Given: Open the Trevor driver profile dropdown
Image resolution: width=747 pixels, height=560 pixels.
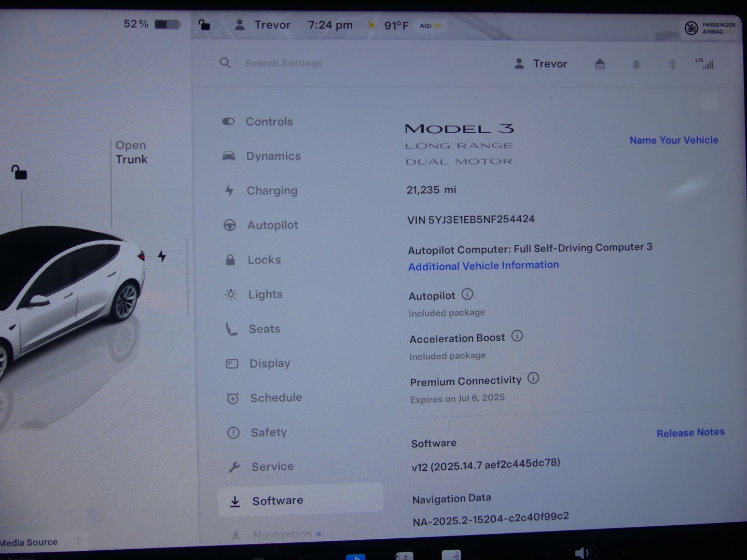Looking at the screenshot, I should pyautogui.click(x=541, y=64).
